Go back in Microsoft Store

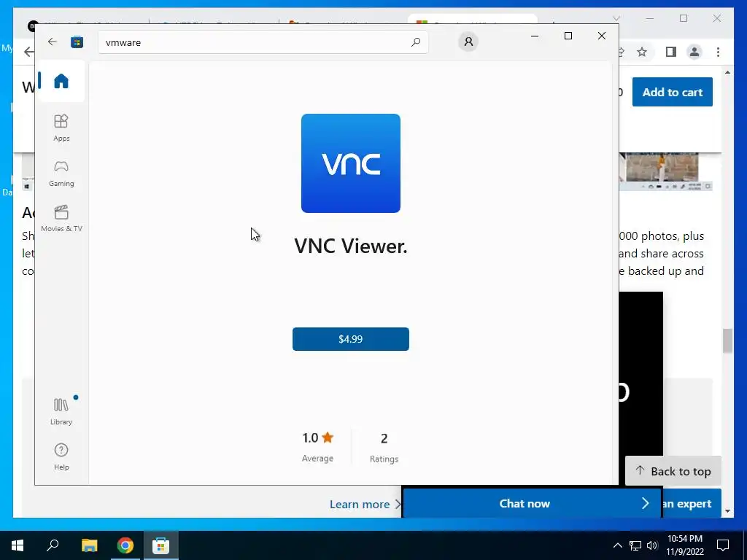click(x=53, y=42)
